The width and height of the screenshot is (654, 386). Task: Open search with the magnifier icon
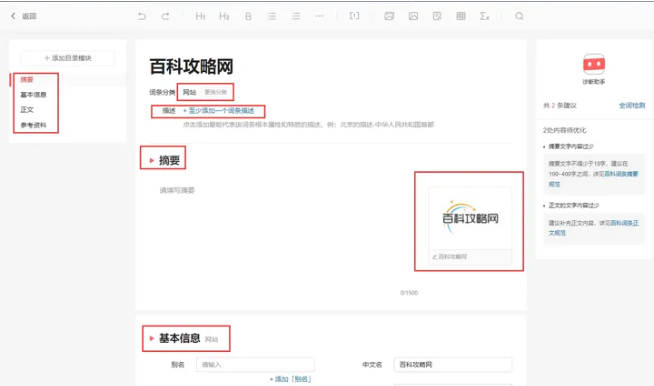tap(519, 16)
